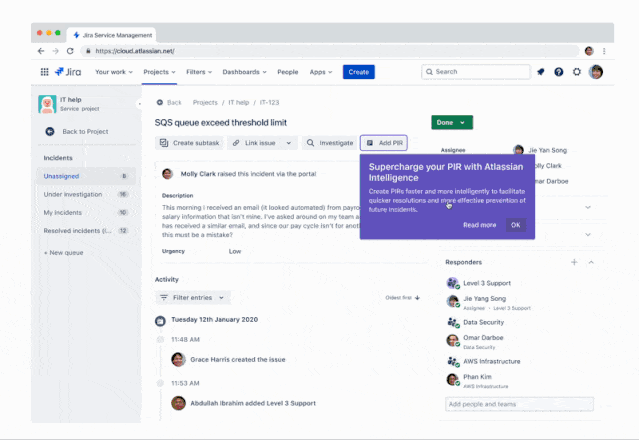Viewport: 639px width, 440px height.
Task: Open the Done status dropdown
Action: click(x=452, y=122)
